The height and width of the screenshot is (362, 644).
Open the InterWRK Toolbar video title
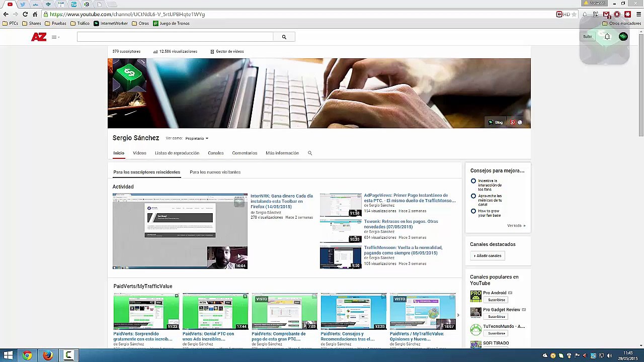[282, 201]
